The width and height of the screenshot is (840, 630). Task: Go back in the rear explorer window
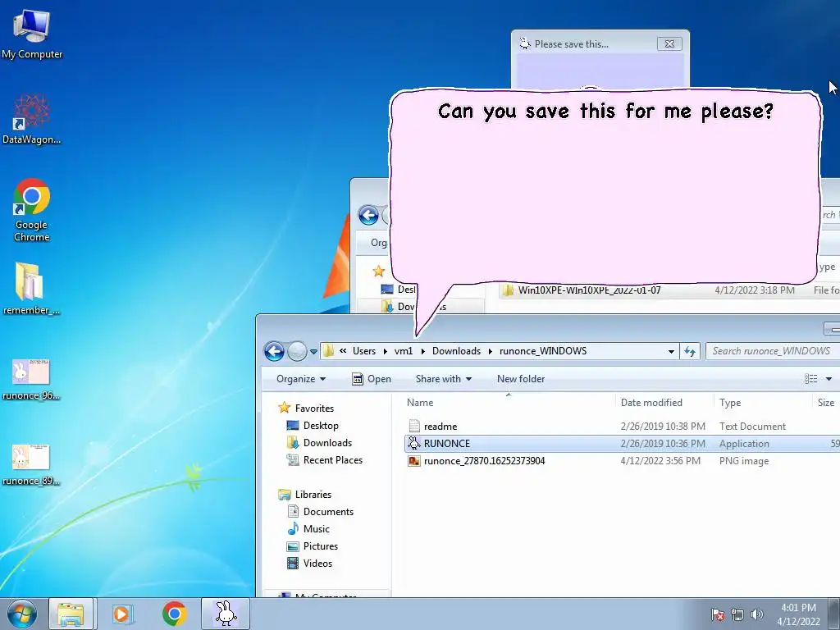[368, 216]
